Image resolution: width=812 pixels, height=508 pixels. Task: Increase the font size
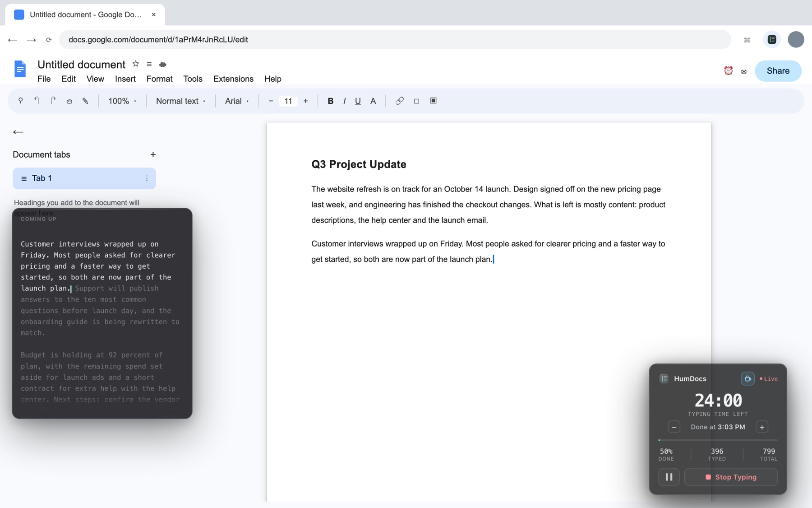(305, 101)
